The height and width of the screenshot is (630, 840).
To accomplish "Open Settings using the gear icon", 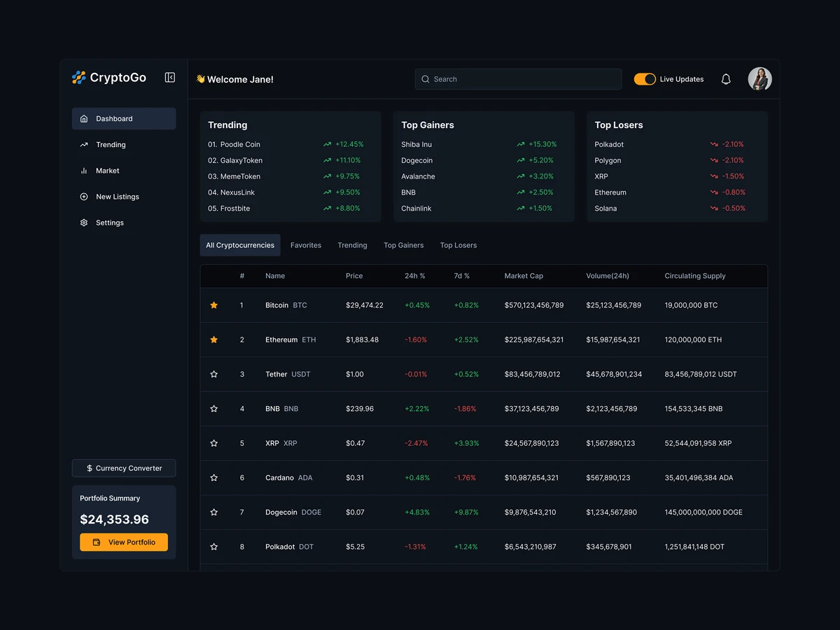I will point(85,223).
